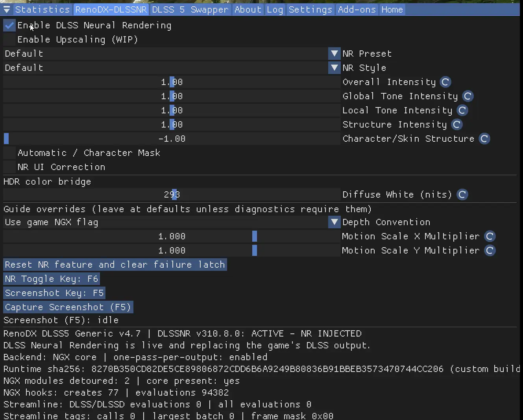Click the Overall Intensity slider
The height and width of the screenshot is (420, 523).
(172, 82)
